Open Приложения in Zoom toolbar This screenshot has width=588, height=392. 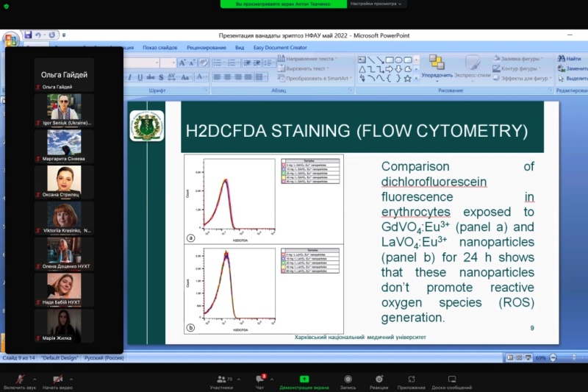(x=412, y=382)
